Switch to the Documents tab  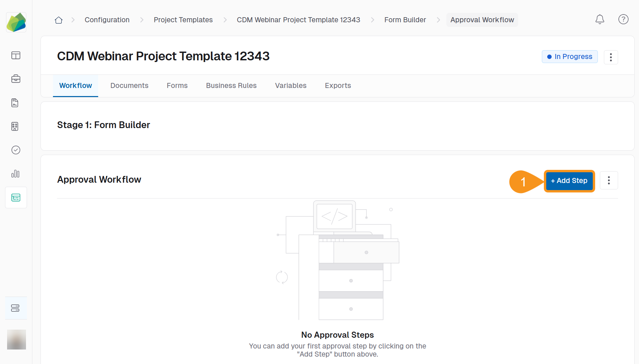(x=129, y=86)
